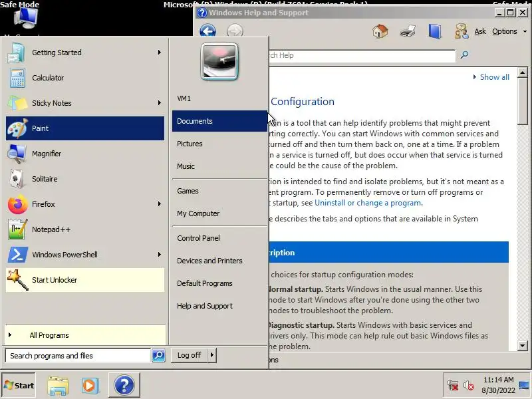Click the Start button
532x399 pixels.
[19, 386]
